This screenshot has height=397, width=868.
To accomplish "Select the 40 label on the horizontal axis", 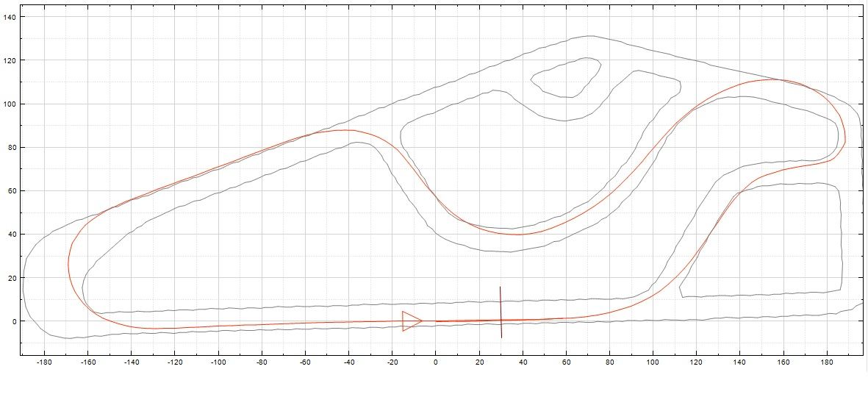I will [x=523, y=363].
